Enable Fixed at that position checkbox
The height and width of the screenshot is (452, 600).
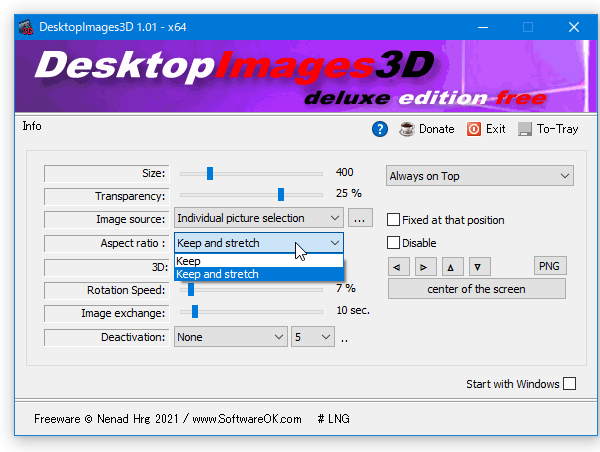click(x=393, y=220)
